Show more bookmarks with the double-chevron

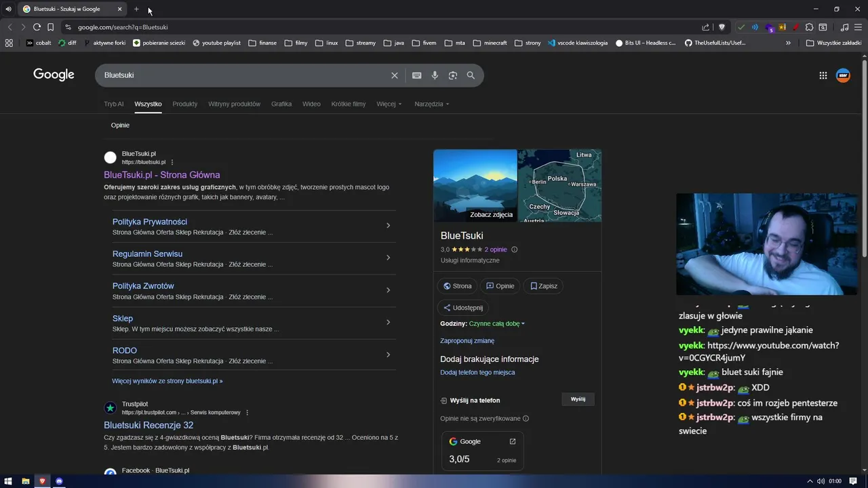788,43
